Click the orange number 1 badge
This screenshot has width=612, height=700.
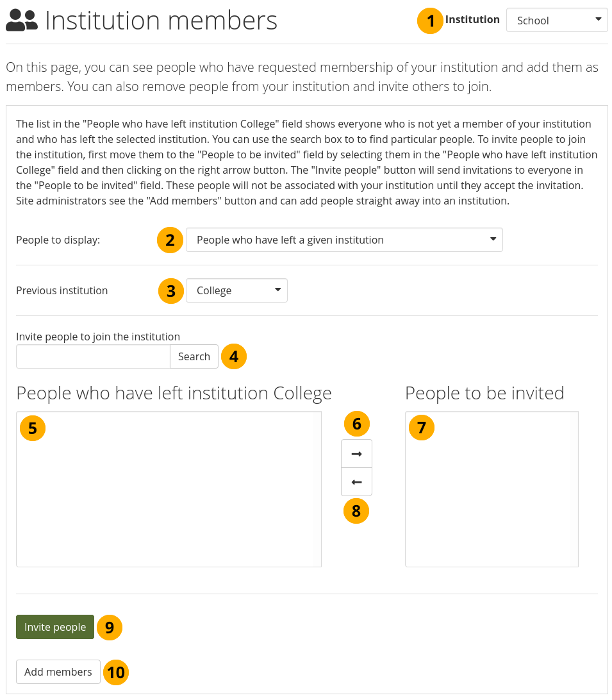[x=430, y=21]
